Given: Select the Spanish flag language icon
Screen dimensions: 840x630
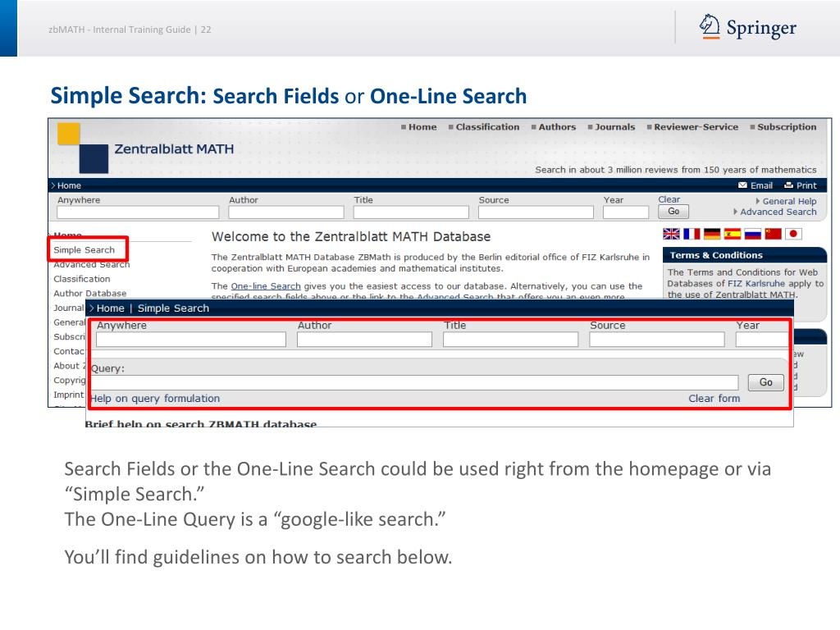Looking at the screenshot, I should (x=733, y=234).
